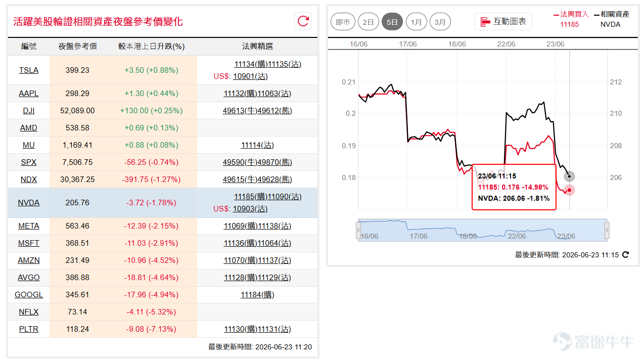The width and height of the screenshot is (644, 360).
Task: Open warrant 11063(沽) for AAPL
Action: point(274,94)
